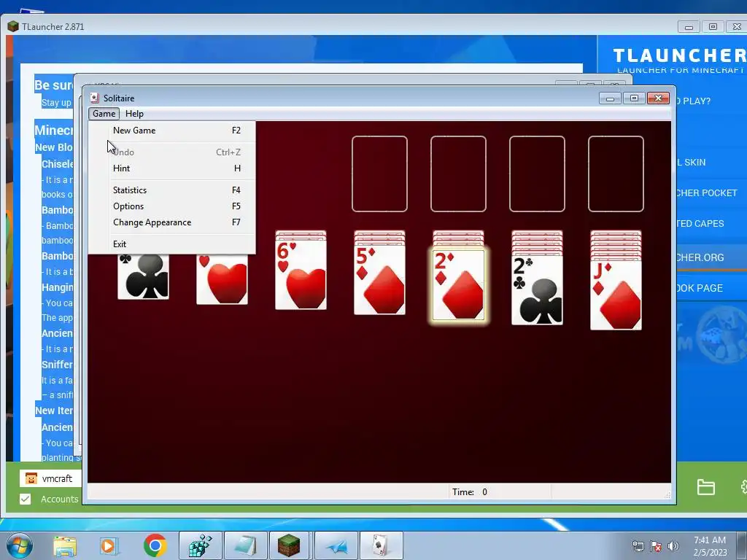Click the third empty foundation slot

pyautogui.click(x=537, y=174)
